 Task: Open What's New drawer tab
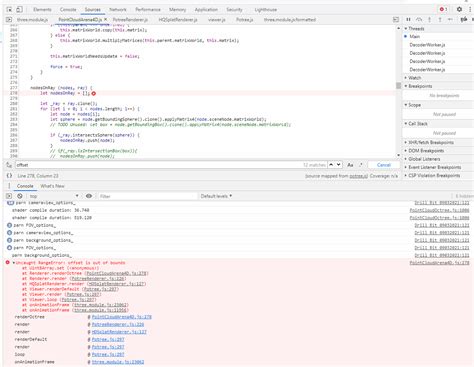tap(52, 186)
